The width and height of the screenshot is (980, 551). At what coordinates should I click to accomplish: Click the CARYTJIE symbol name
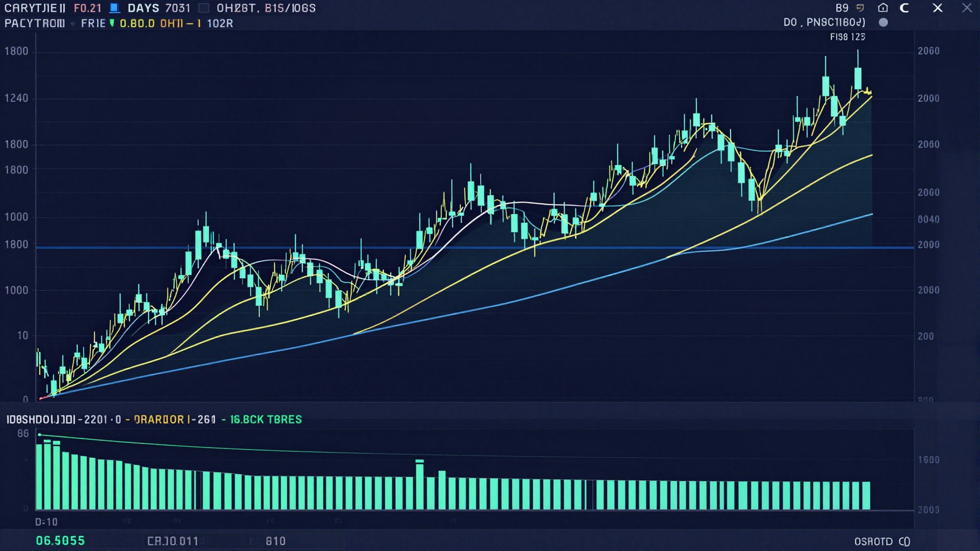(x=34, y=8)
